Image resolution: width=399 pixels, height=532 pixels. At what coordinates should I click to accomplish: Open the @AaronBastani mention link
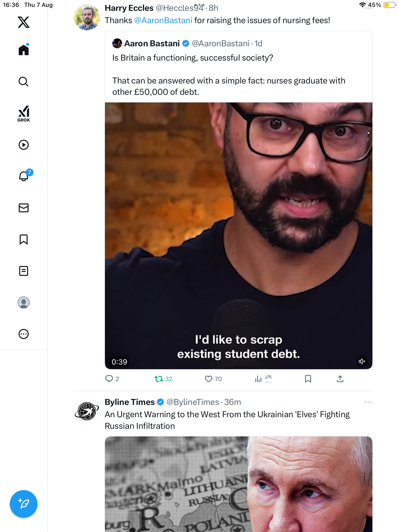163,20
